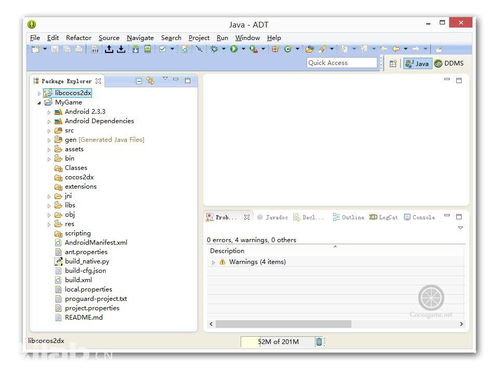
Task: Click the Forward navigation arrow icon
Action: tap(416, 49)
